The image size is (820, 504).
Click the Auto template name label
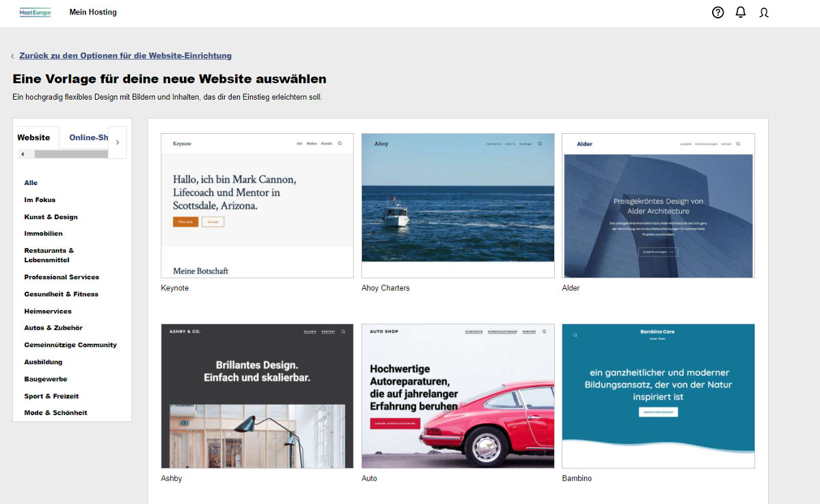(x=369, y=479)
